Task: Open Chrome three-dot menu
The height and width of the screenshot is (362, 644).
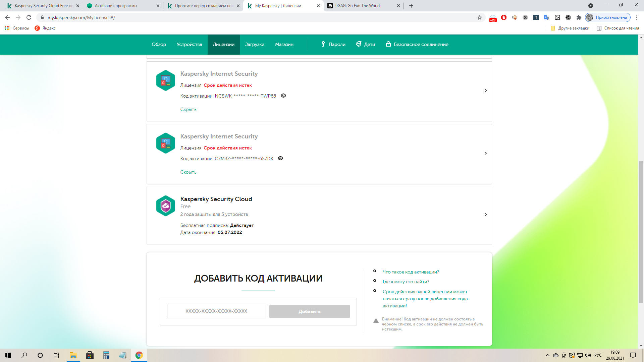Action: point(637,17)
